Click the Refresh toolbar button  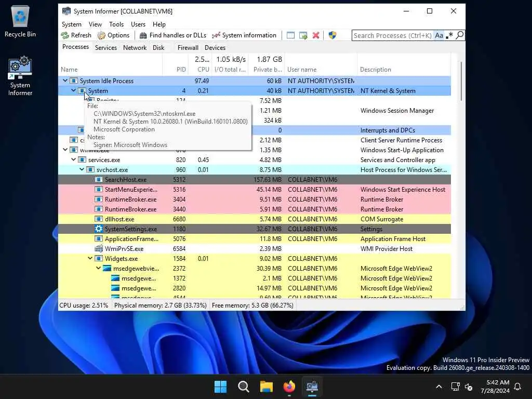click(76, 35)
